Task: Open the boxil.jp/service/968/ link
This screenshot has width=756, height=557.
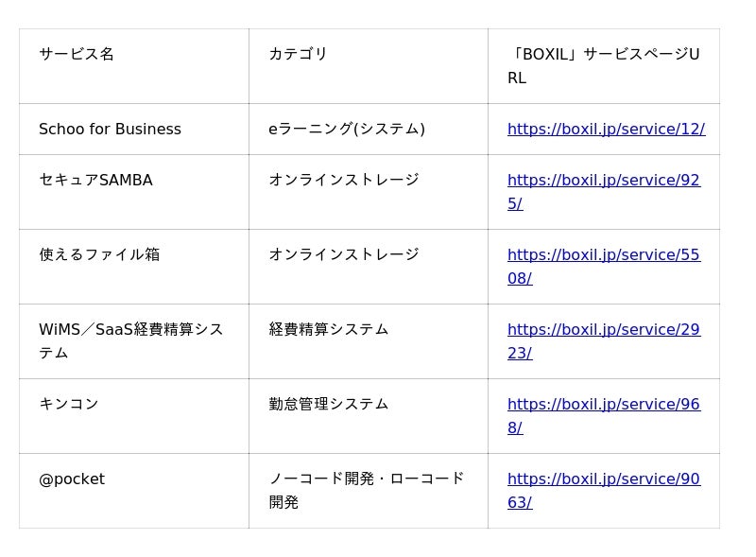Action: tap(603, 405)
